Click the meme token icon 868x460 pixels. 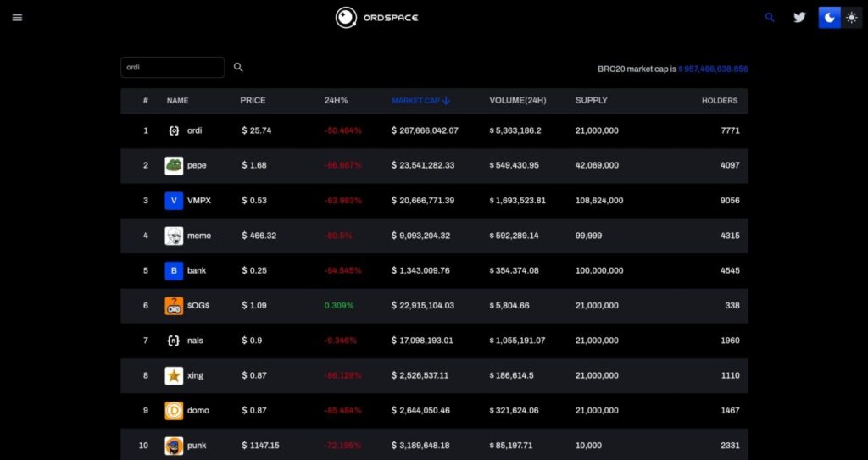click(x=174, y=236)
